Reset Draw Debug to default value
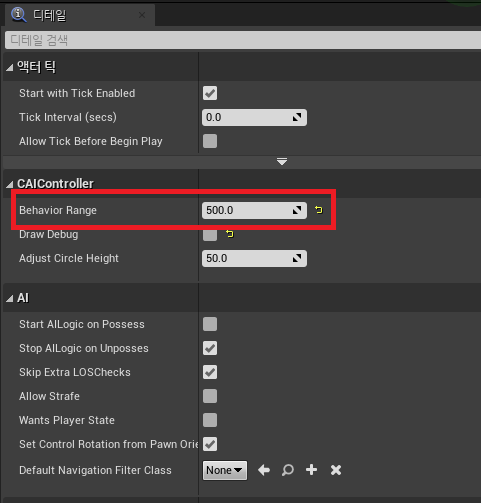 click(230, 234)
